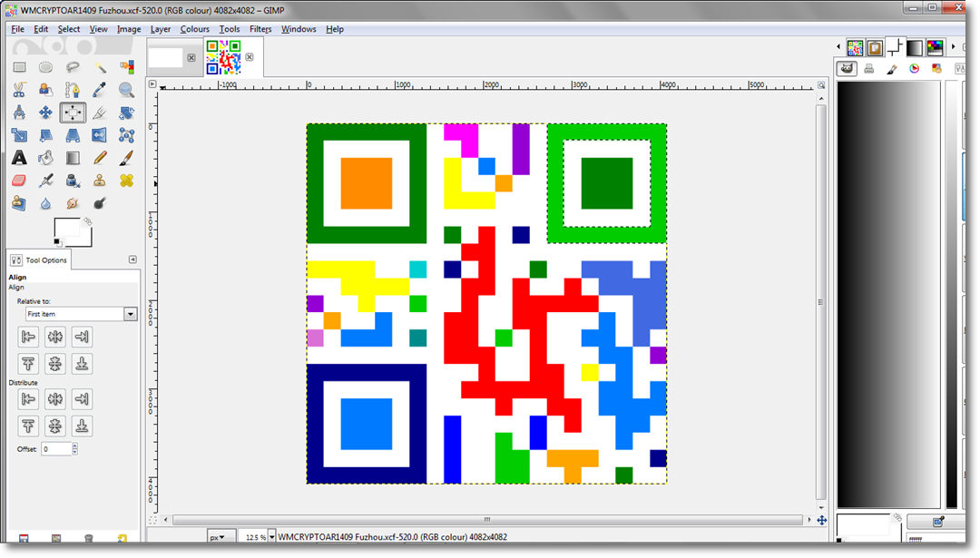Activate the Rotate tool
The height and width of the screenshot is (558, 980).
point(126,113)
